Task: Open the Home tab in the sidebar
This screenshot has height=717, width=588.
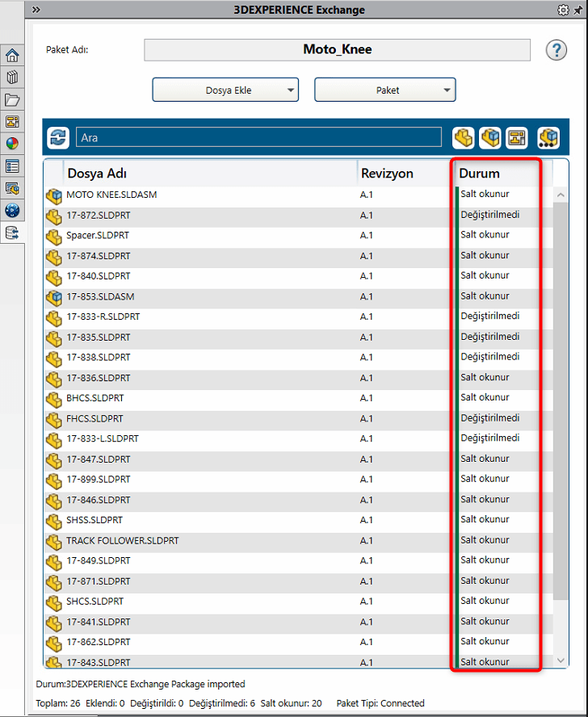Action: 12,56
